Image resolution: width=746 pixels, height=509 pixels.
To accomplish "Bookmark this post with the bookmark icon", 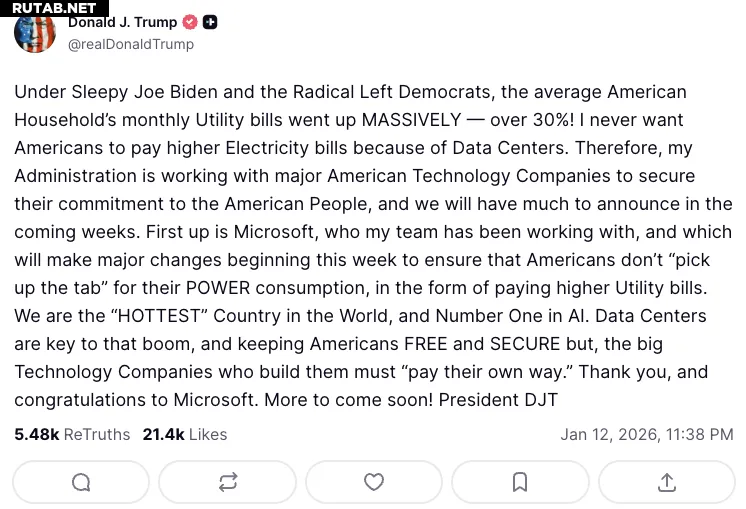I will click(x=520, y=482).
